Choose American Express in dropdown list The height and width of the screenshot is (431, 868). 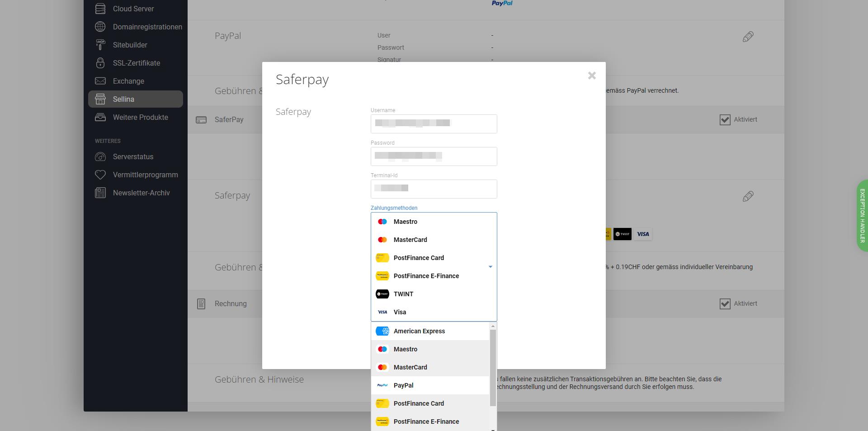[x=430, y=331]
